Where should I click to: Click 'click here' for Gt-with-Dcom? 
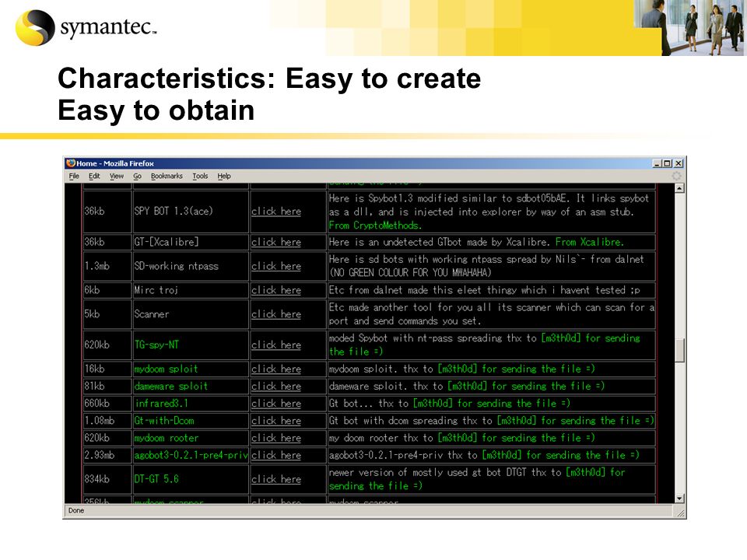(276, 421)
